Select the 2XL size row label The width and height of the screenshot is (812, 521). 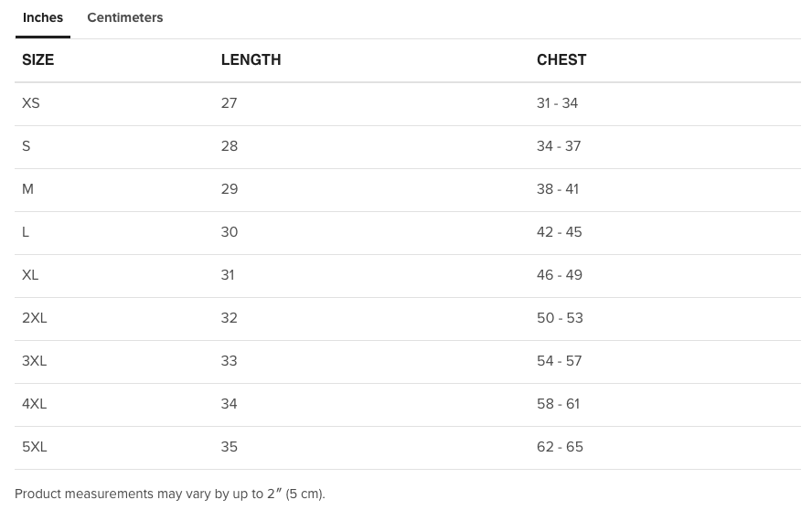point(34,318)
